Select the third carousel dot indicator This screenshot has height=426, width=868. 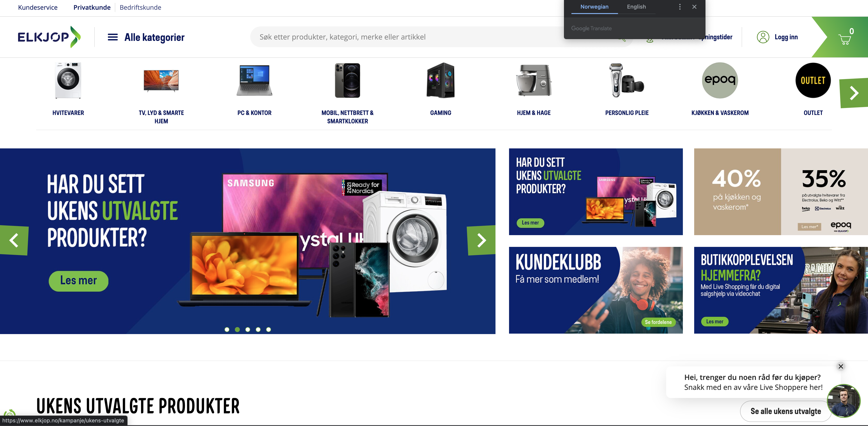tap(248, 329)
